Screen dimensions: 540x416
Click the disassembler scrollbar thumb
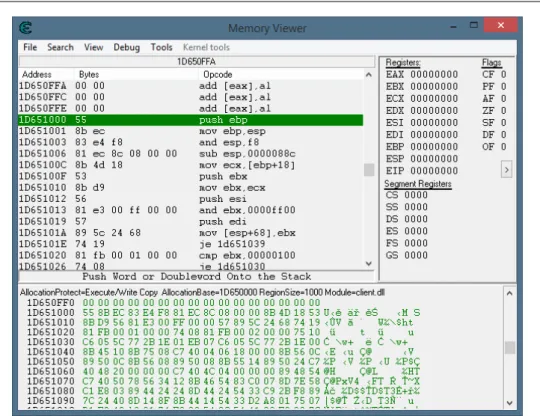click(369, 170)
